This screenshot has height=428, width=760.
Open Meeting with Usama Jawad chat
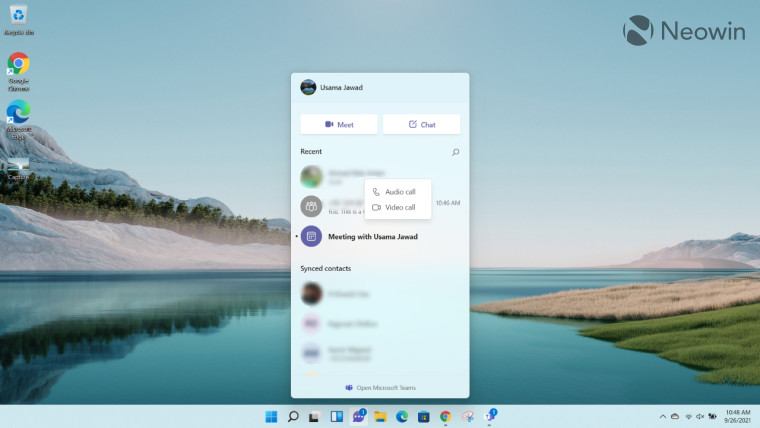[380, 237]
